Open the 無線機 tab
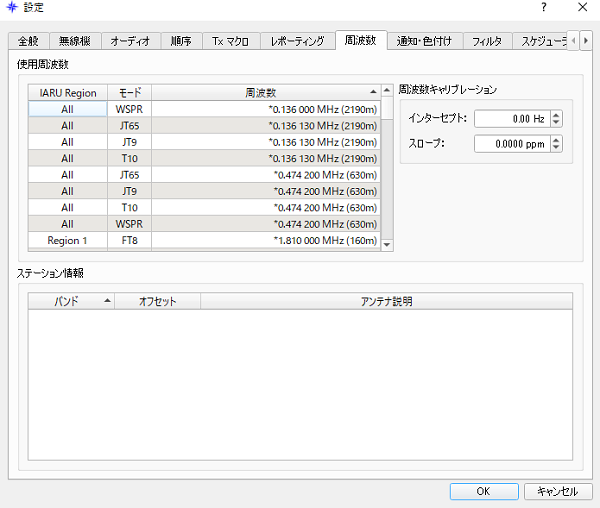This screenshot has width=600, height=508. [73, 42]
